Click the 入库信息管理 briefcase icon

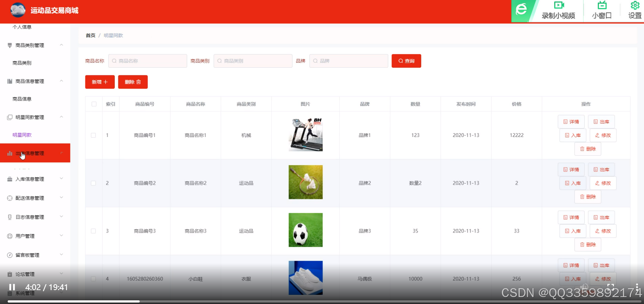tap(10, 179)
